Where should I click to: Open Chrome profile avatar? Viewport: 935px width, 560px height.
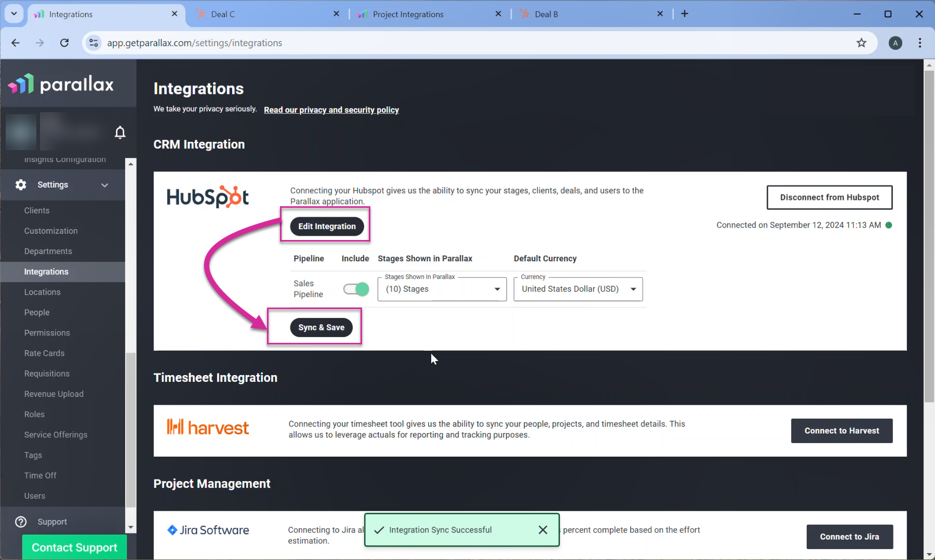pyautogui.click(x=895, y=43)
